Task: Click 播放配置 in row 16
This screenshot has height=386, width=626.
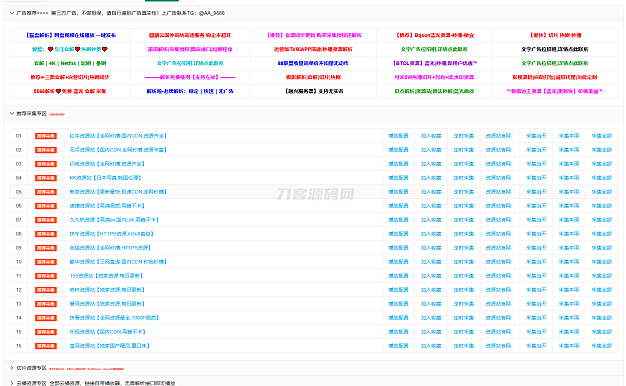Action: click(398, 346)
